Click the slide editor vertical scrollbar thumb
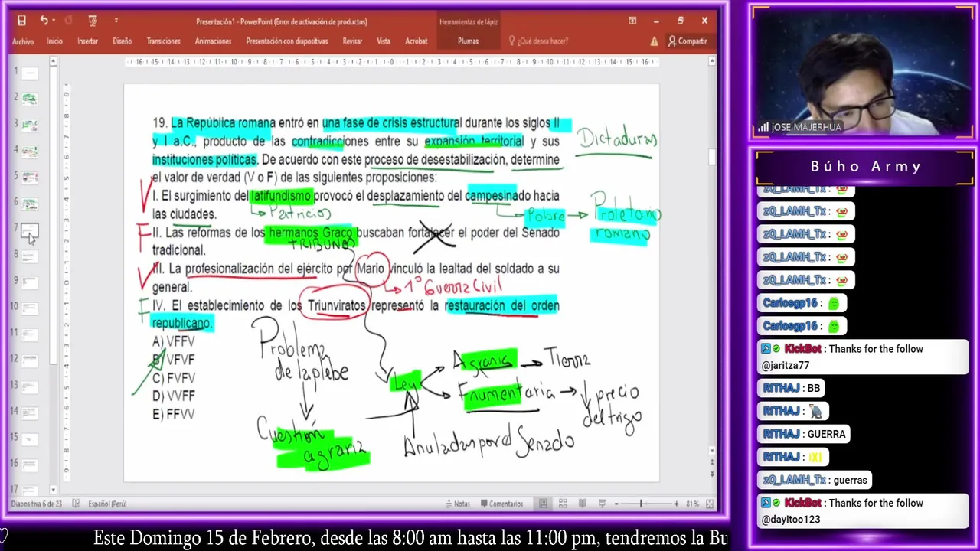 coord(712,157)
